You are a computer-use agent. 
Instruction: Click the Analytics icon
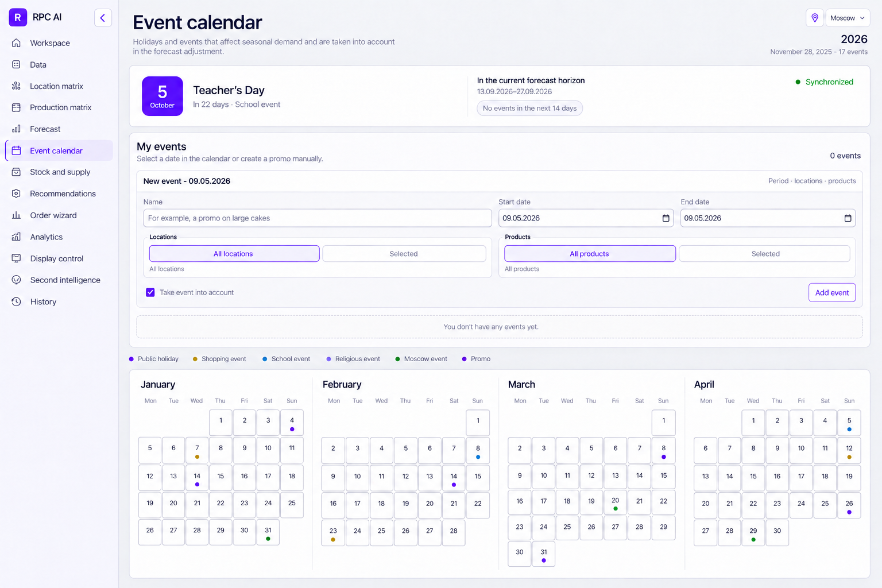[x=16, y=237]
